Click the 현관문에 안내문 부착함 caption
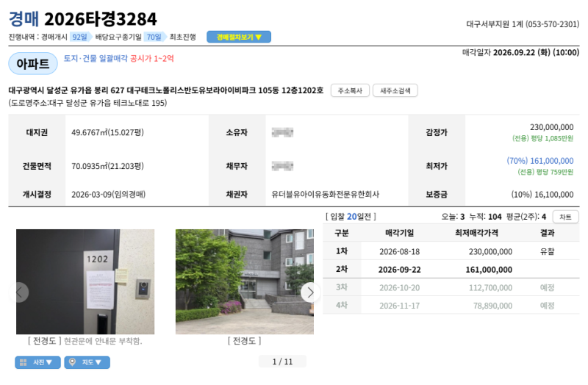Viewport: 588px width, 385px height. (103, 341)
